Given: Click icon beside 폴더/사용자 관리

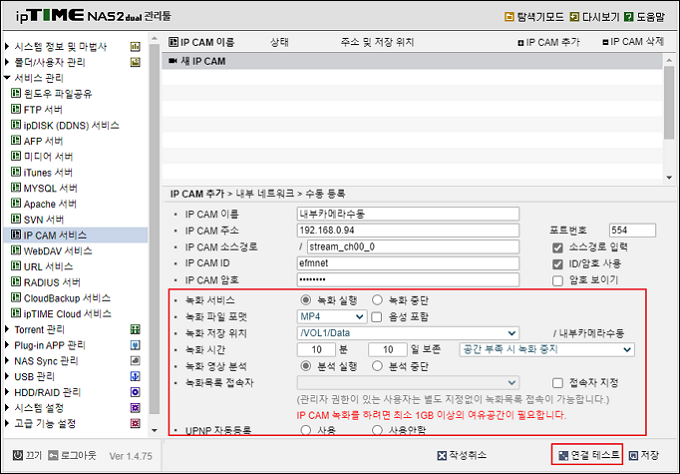Looking at the screenshot, I should pos(135,62).
